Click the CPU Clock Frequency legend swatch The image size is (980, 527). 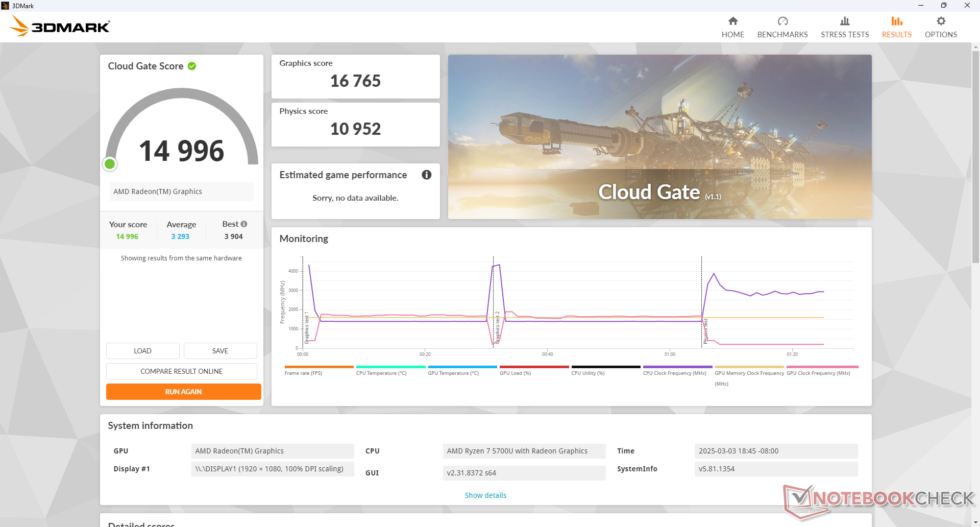coord(677,367)
